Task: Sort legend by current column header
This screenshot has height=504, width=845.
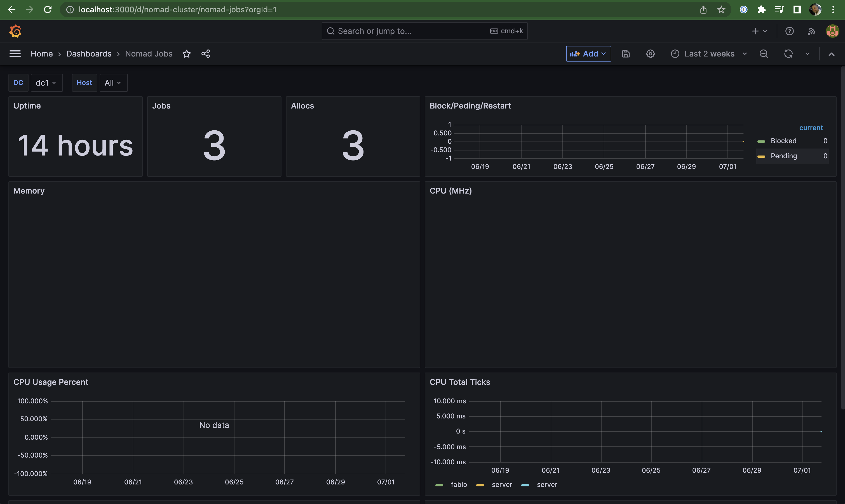Action: (x=811, y=128)
